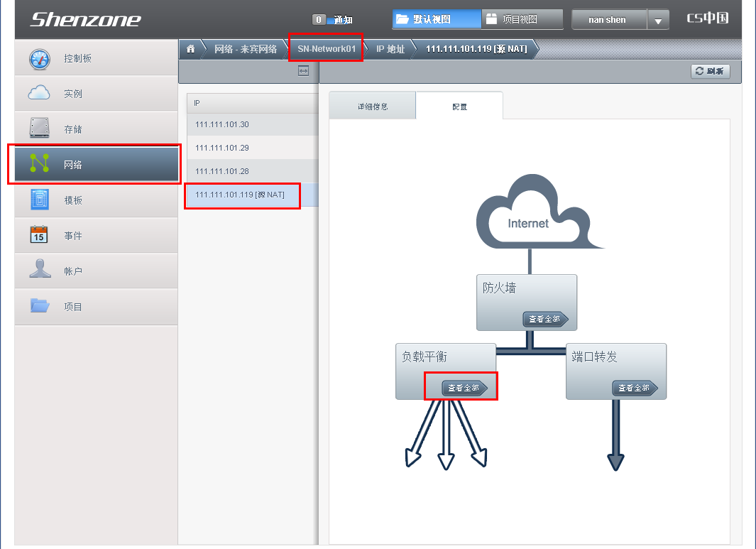Expand the nan shen user dropdown arrow
Viewport: 756px width, 549px height.
point(659,21)
